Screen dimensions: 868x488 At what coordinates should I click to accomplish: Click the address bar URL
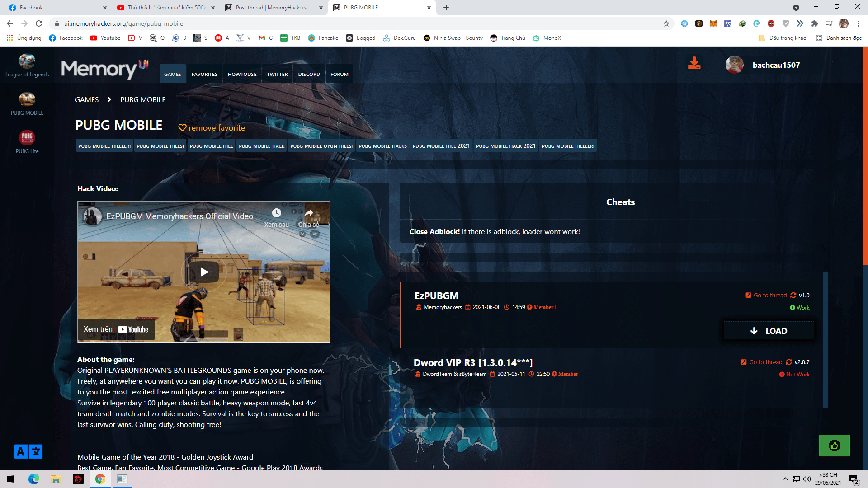pos(123,23)
